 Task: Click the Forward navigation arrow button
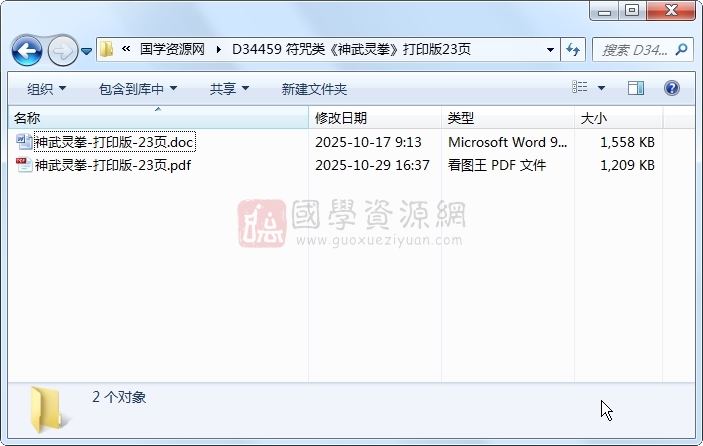(x=62, y=49)
